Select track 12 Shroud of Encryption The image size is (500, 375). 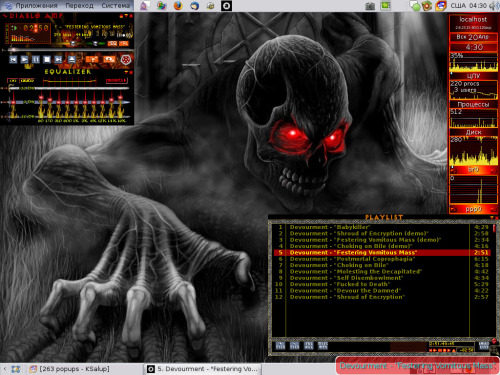[382, 297]
